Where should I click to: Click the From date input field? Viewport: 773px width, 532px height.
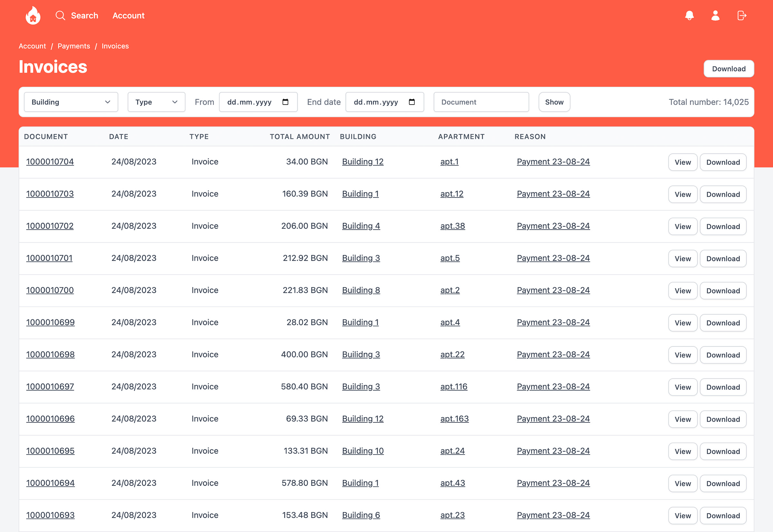(258, 102)
